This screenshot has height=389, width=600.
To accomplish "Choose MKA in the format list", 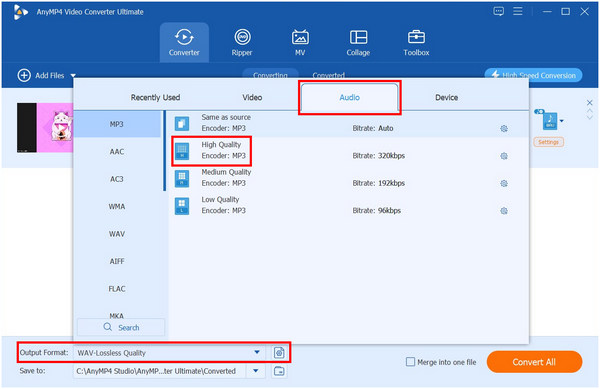I will click(117, 315).
